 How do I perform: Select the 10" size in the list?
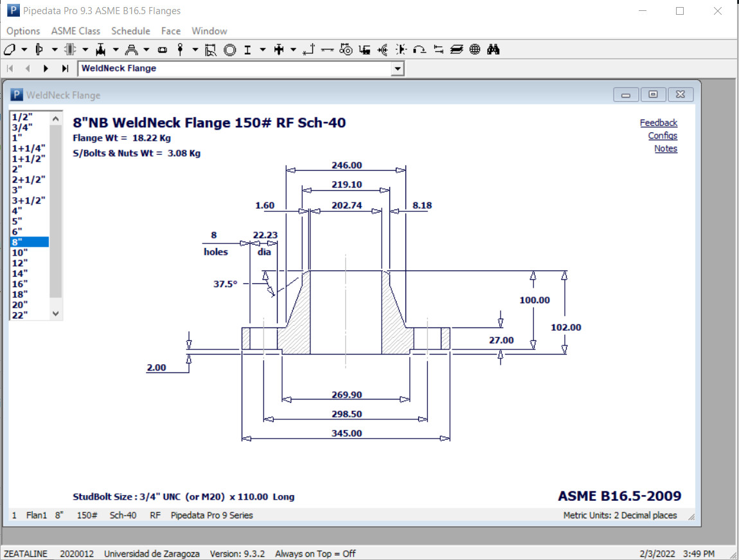tap(20, 252)
